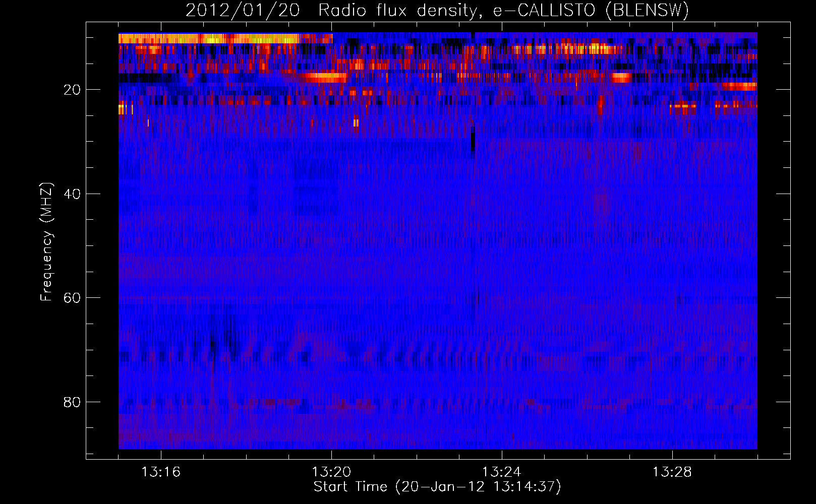Click the 'Frequency (MHZ)' y-axis label
Image resolution: width=816 pixels, height=504 pixels.
[x=46, y=242]
